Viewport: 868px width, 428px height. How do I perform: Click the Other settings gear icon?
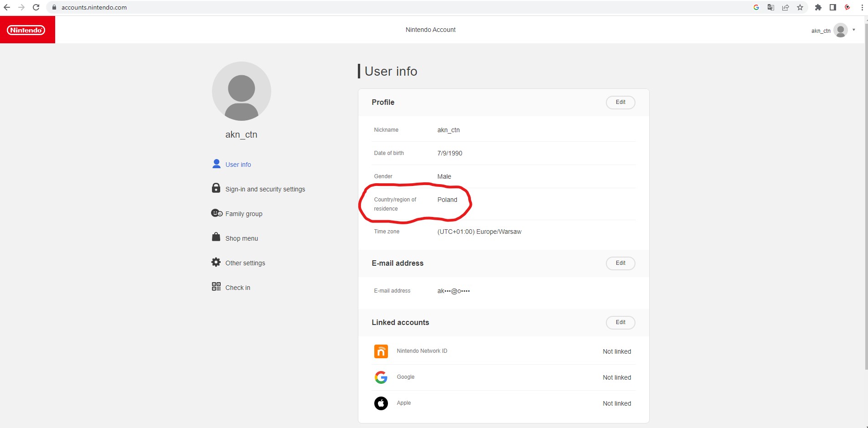point(216,262)
